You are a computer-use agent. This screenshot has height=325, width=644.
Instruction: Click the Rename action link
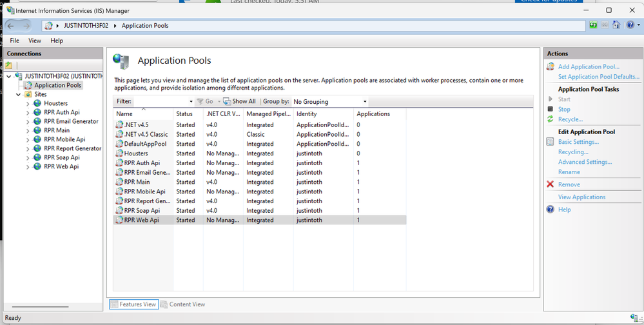tap(569, 172)
